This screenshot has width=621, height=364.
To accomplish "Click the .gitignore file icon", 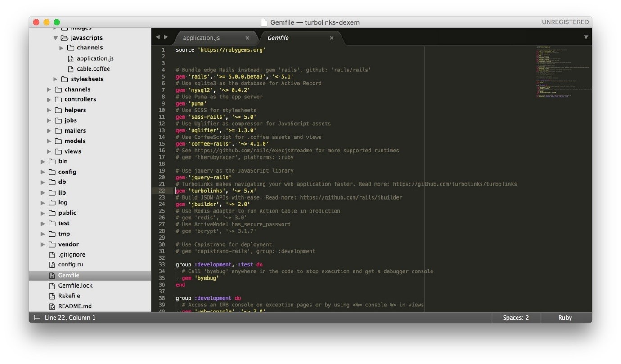I will coord(52,255).
